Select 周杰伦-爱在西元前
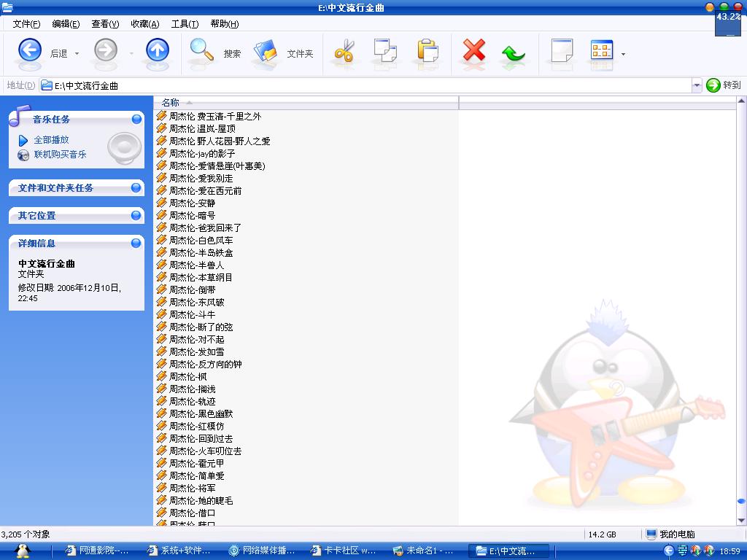The height and width of the screenshot is (560, 747). click(205, 190)
